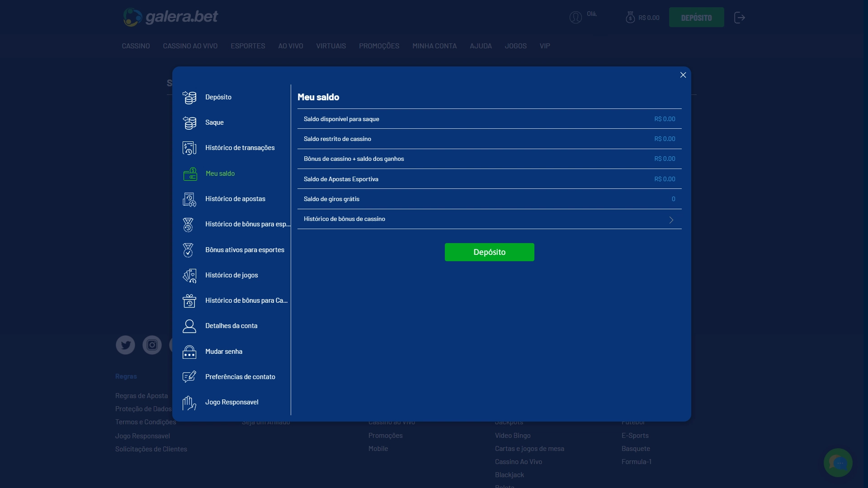Viewport: 868px width, 488px height.
Task: Open Video Bingo footer link
Action: (x=513, y=436)
